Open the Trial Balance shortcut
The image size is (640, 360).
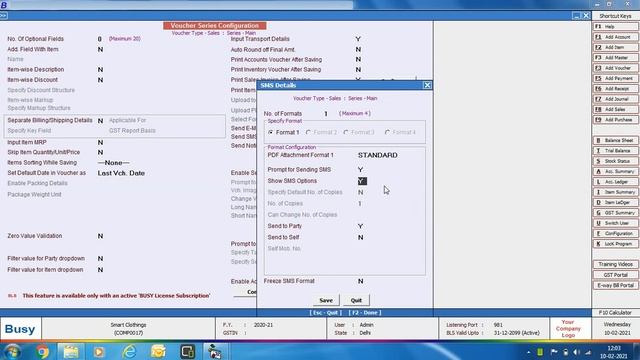(x=616, y=151)
